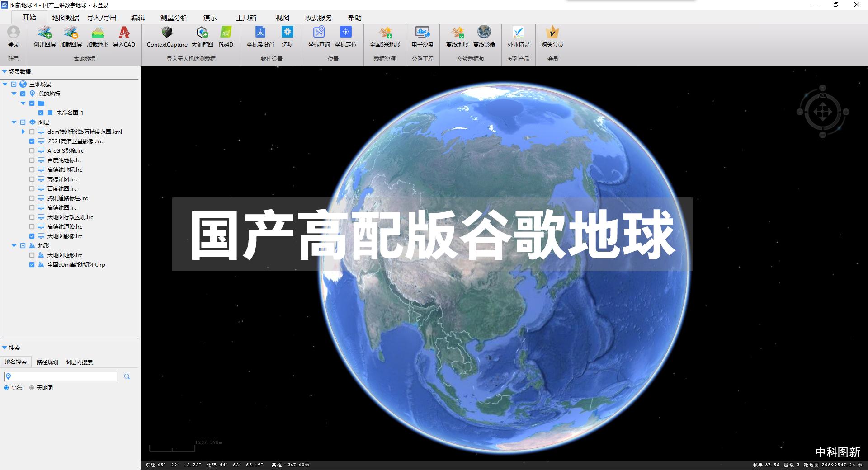
Task: Open the 帮助 menu tab
Action: click(x=355, y=18)
